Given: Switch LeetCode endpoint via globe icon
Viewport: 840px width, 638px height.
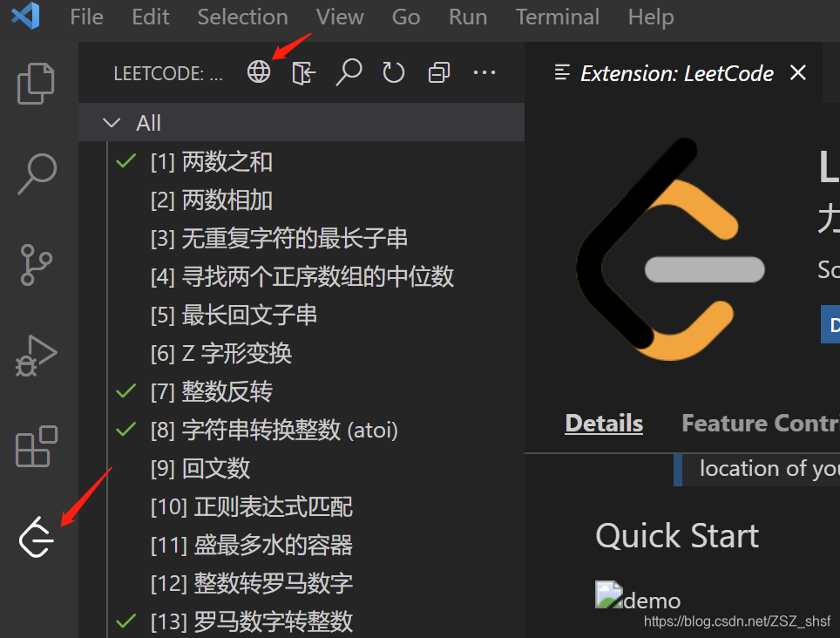Looking at the screenshot, I should (x=259, y=71).
